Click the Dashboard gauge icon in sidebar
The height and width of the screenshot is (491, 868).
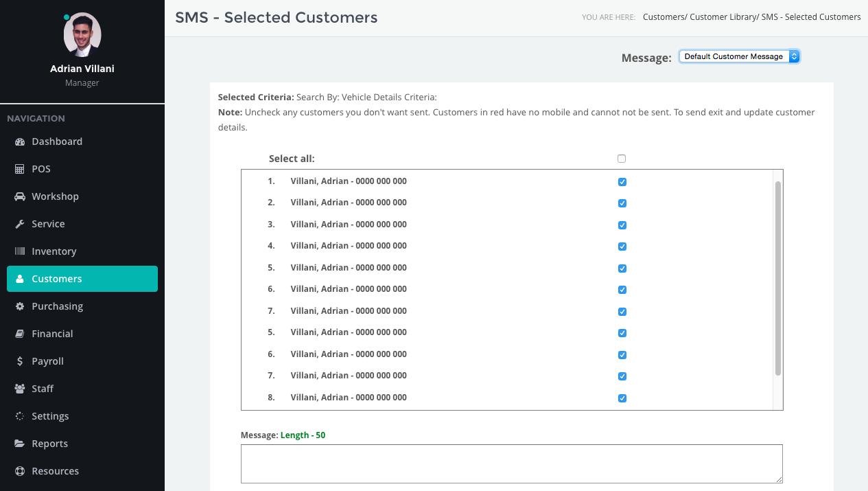(x=19, y=141)
